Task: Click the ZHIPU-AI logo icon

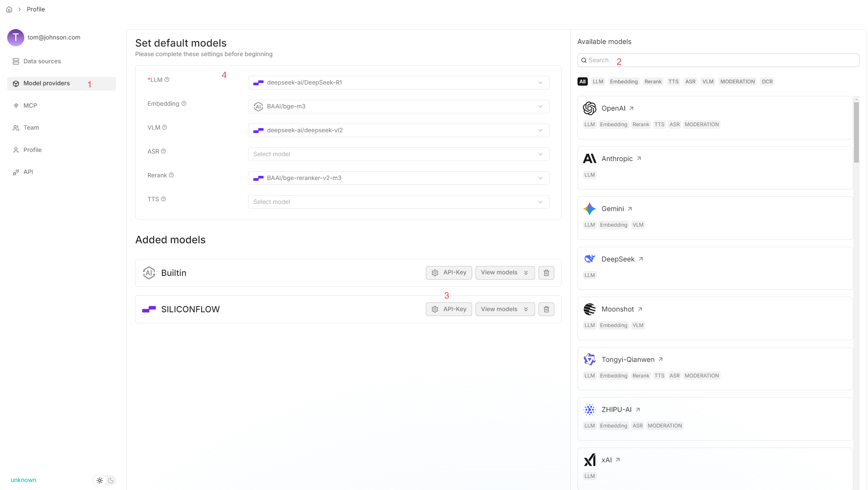Action: [590, 410]
